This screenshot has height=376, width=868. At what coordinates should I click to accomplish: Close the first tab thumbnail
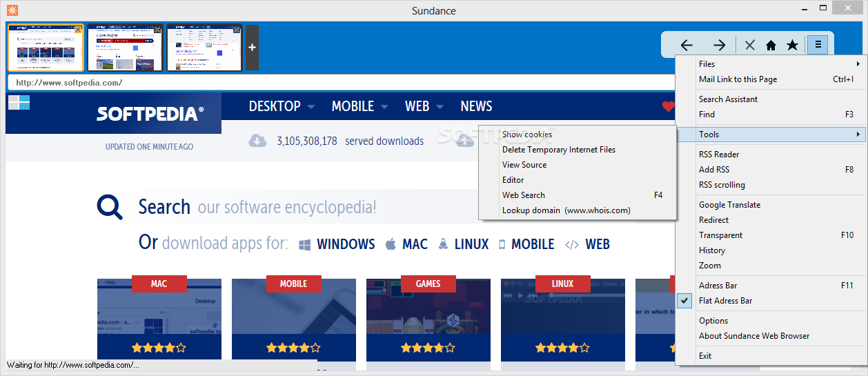tap(78, 29)
